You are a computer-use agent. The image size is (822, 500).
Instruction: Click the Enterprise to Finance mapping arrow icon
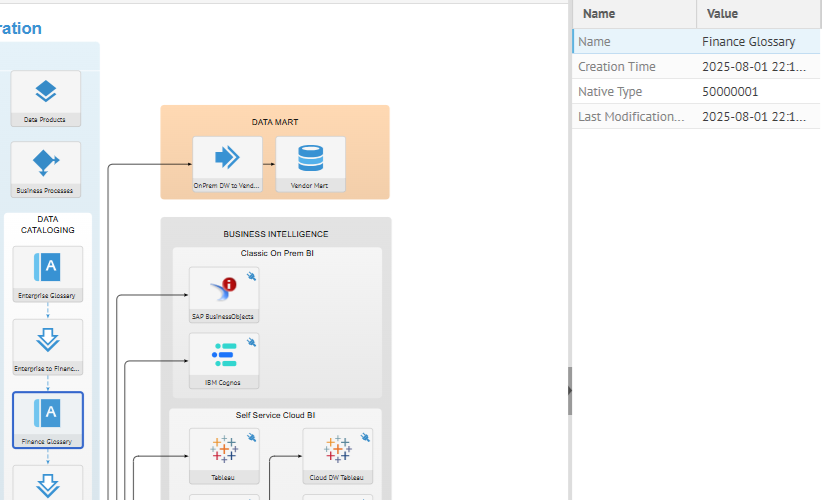click(47, 340)
